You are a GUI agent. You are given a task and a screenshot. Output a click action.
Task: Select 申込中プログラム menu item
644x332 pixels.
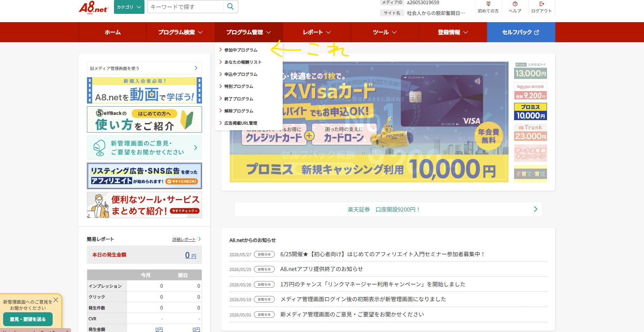(x=241, y=74)
